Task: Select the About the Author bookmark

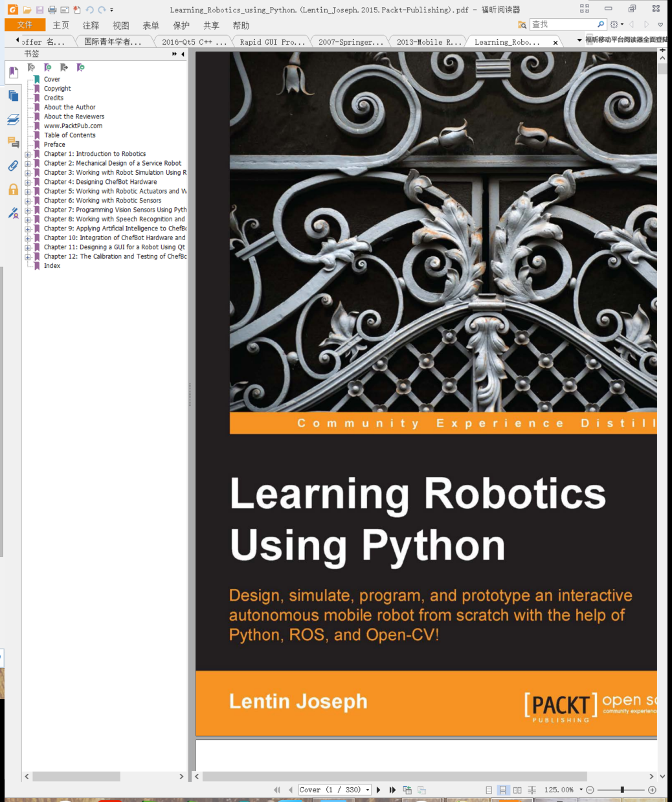Action: pos(69,107)
